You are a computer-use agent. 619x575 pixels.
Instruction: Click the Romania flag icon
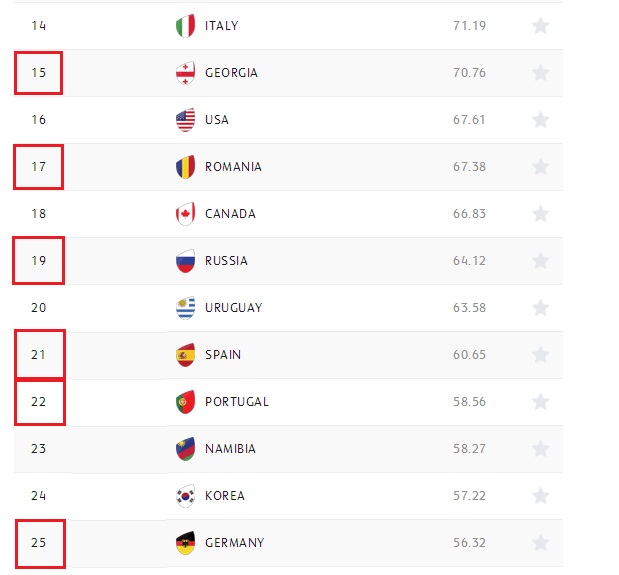tap(185, 167)
